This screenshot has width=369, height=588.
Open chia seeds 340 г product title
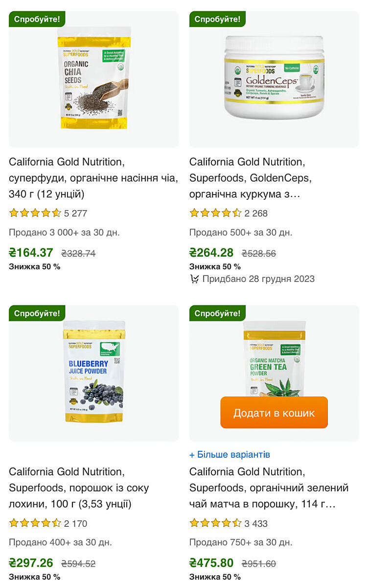pos(93,178)
